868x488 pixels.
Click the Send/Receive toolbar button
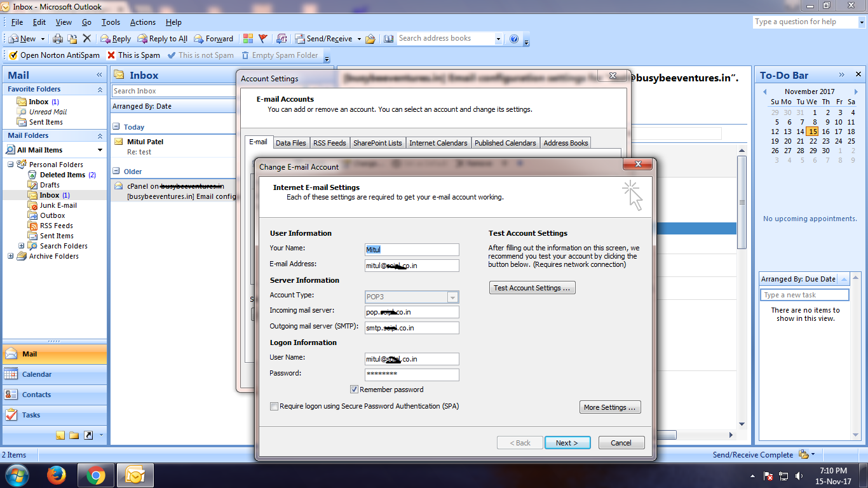323,39
